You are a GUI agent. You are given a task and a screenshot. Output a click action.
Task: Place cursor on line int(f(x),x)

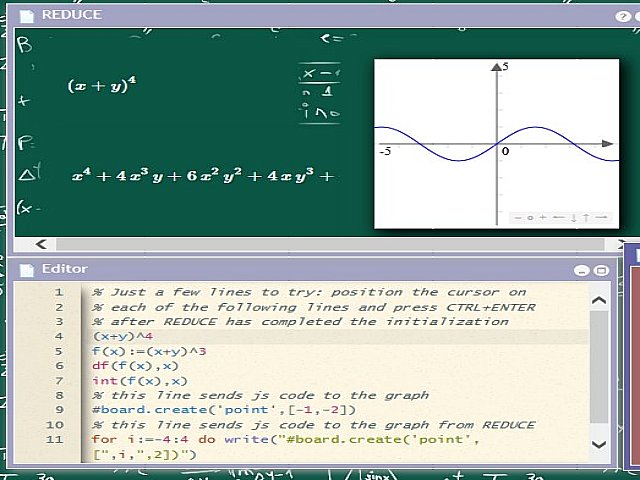click(x=140, y=381)
